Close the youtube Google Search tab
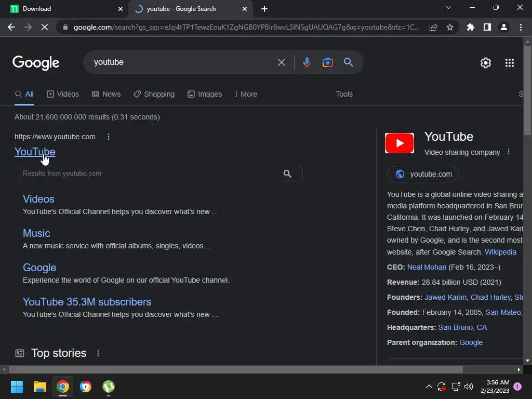The image size is (532, 399). pos(245,9)
